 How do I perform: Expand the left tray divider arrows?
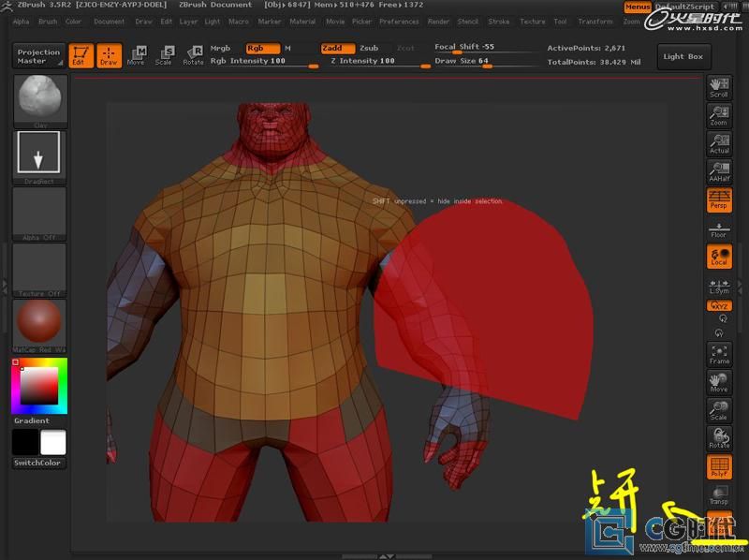[x=5, y=287]
